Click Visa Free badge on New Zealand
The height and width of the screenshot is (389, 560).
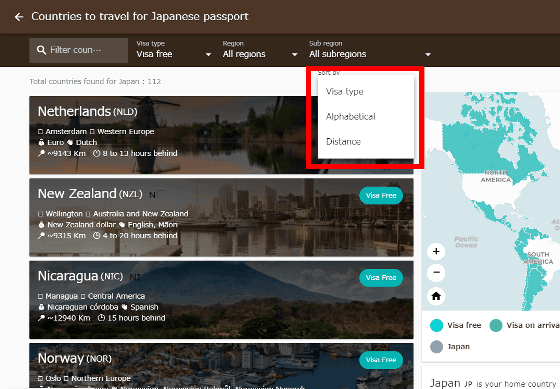[x=381, y=195]
